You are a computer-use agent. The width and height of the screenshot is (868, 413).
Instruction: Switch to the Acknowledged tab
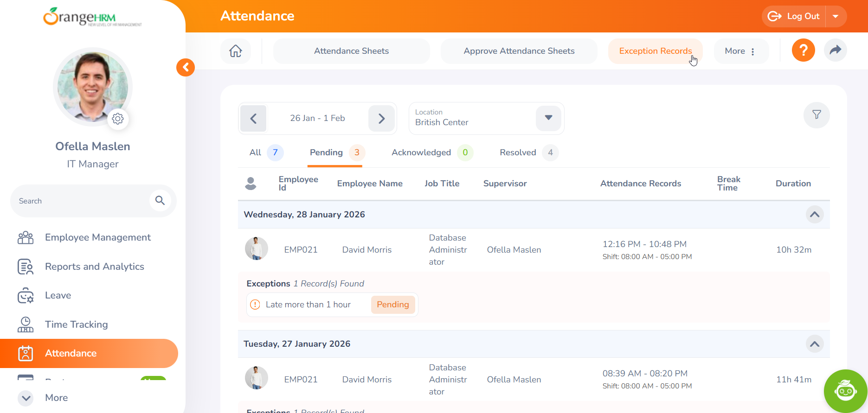point(421,152)
